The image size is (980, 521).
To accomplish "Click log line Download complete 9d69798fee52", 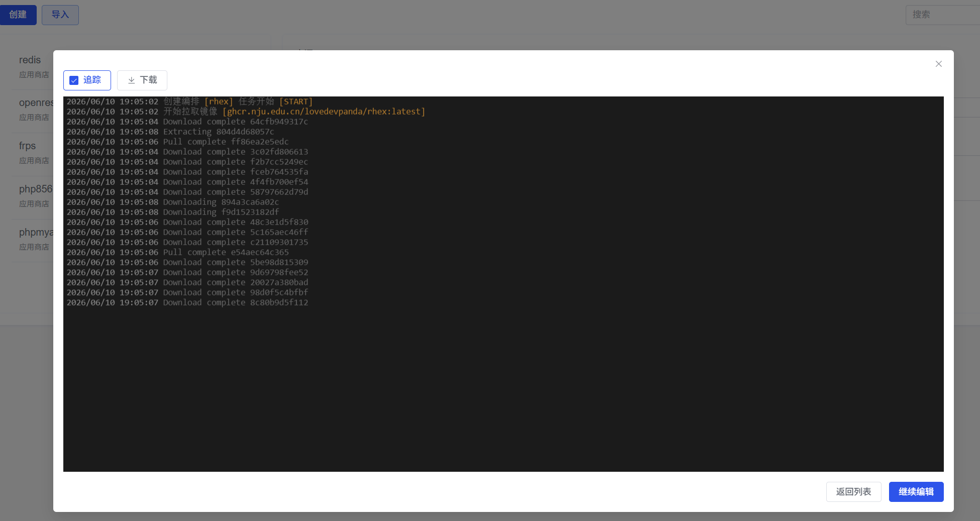I will click(187, 272).
